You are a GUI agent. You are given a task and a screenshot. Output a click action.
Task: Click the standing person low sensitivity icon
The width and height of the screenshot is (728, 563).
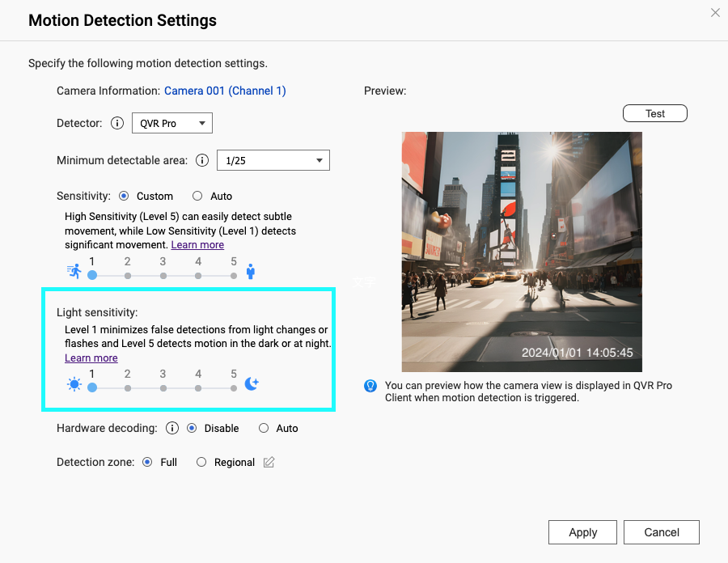251,272
